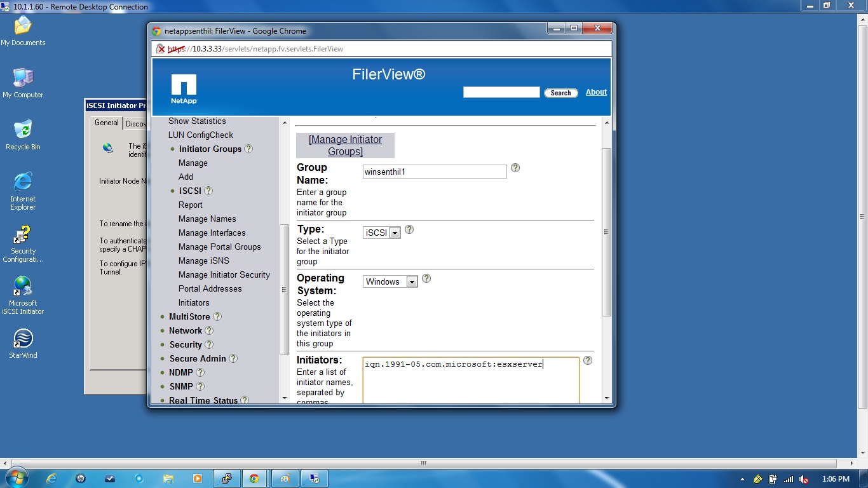Open the StarWind desktop icon

tap(23, 344)
